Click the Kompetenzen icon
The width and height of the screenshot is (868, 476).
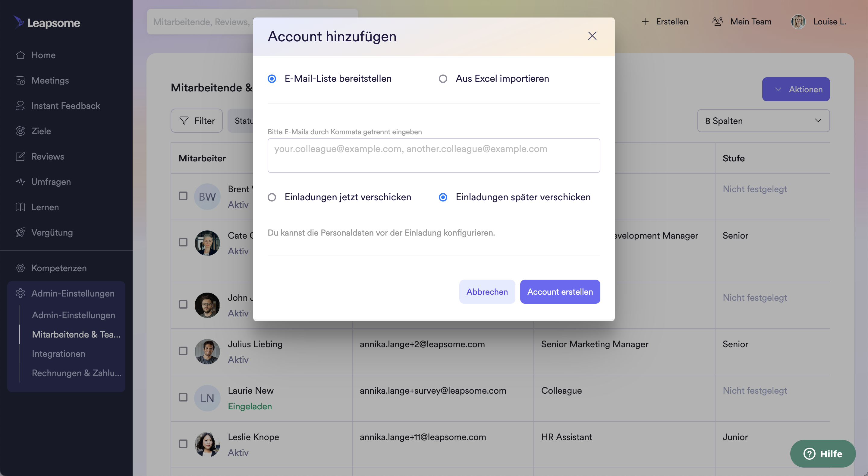click(20, 268)
